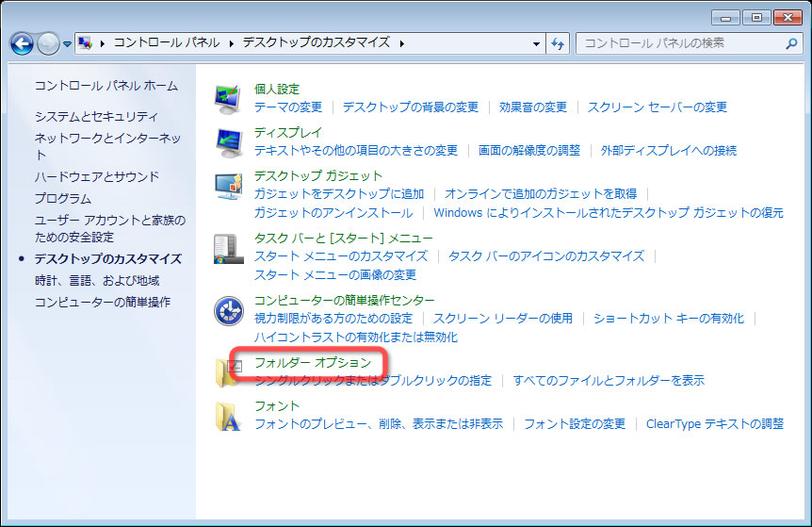
Task: Click the 画面の解像度の調整 link
Action: click(x=528, y=150)
